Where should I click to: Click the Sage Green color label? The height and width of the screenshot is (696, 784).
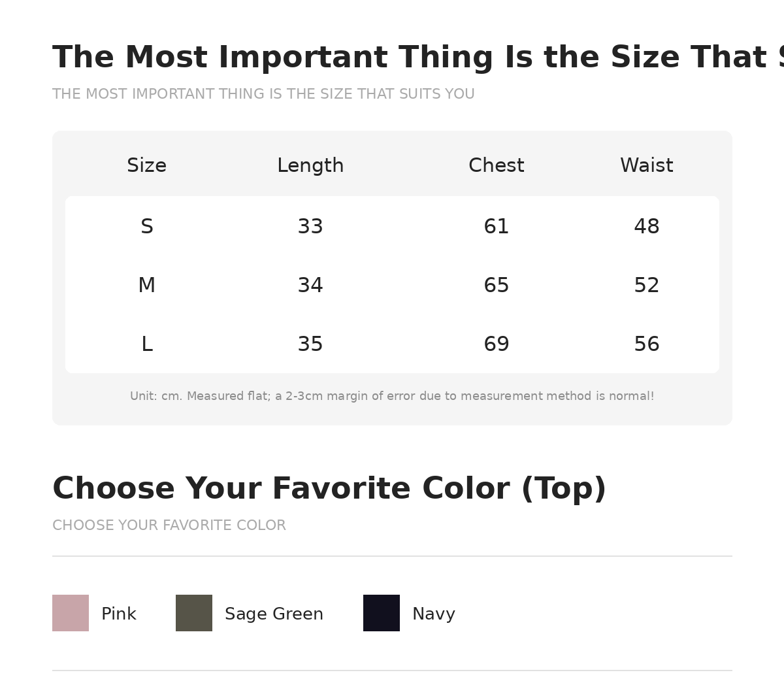(x=274, y=614)
